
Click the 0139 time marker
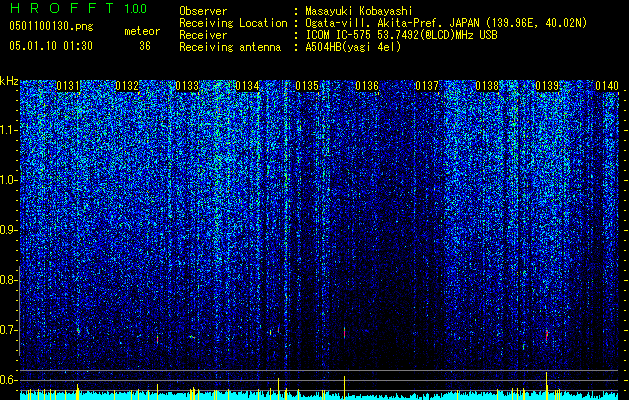pos(547,86)
